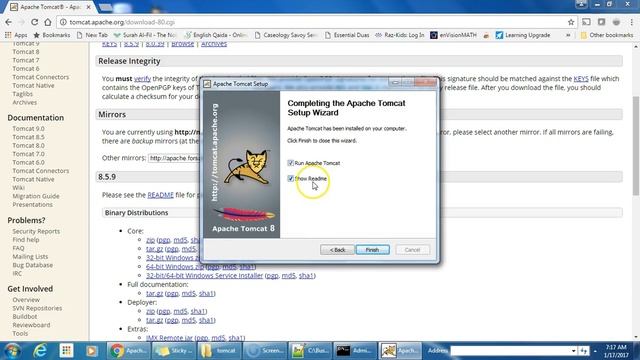This screenshot has height=360, width=640.
Task: Click the Windows Start button
Action: click(12, 351)
